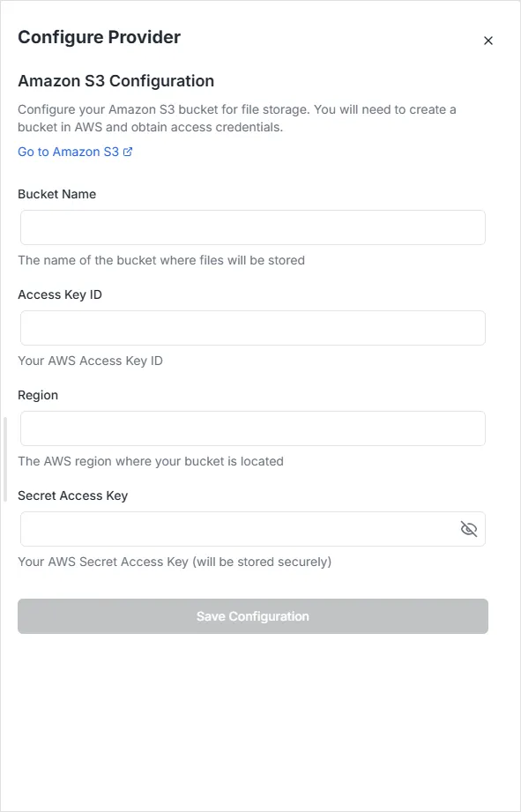521x812 pixels.
Task: Click the Go to Amazon S3 hyperlink text
Action: click(x=68, y=151)
